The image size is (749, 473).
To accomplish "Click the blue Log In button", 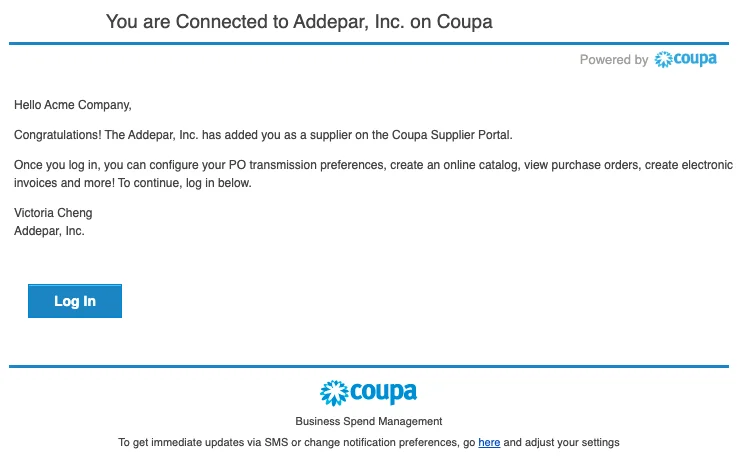I will click(x=75, y=301).
